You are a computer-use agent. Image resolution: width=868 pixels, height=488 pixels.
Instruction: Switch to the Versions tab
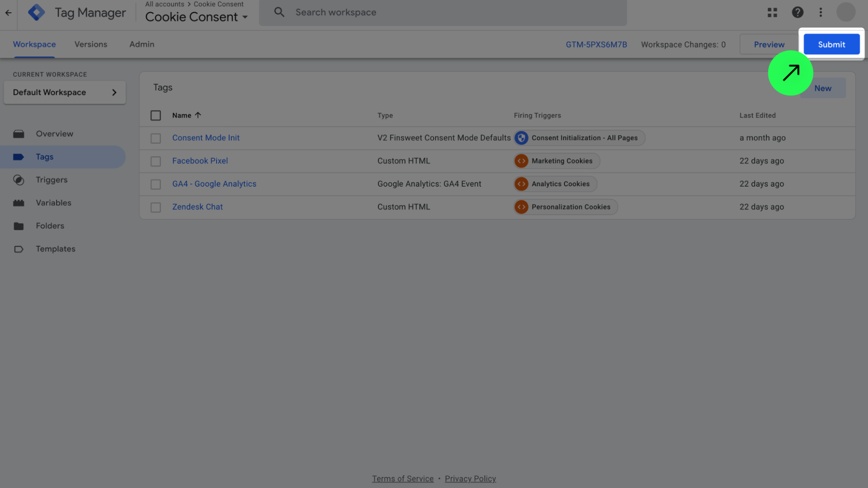(x=91, y=44)
